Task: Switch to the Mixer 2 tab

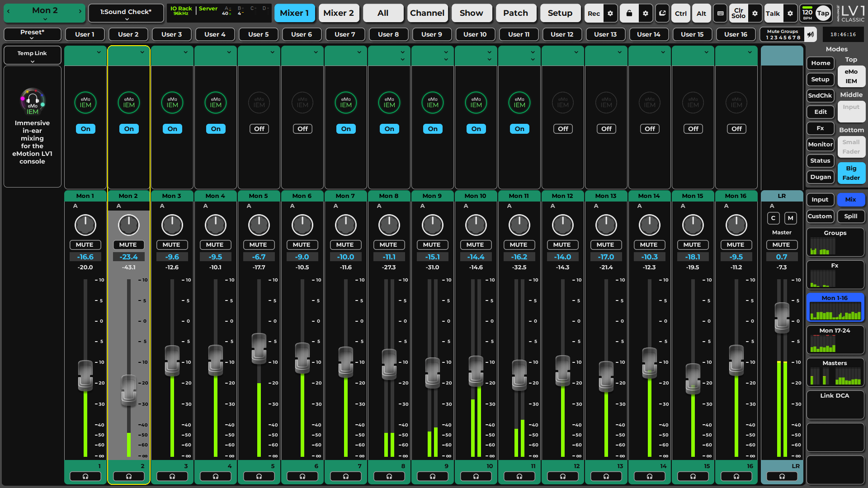Action: tap(339, 13)
